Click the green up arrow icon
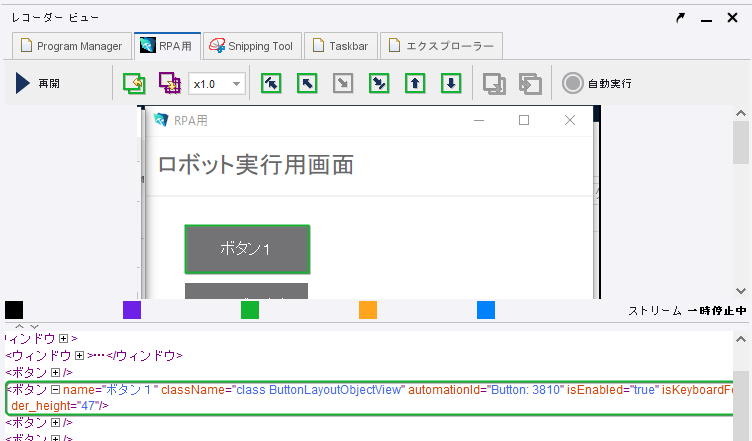This screenshot has height=441, width=752. tap(415, 83)
